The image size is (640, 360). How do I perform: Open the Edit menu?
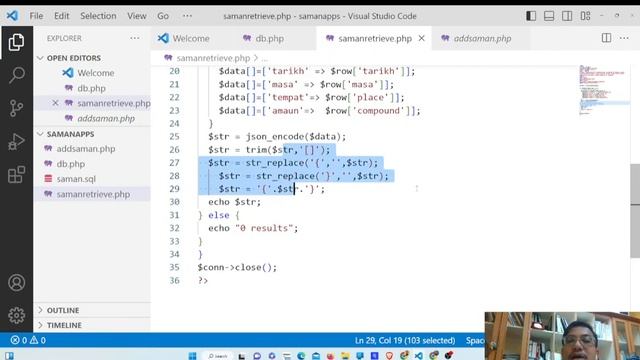[x=62, y=16]
